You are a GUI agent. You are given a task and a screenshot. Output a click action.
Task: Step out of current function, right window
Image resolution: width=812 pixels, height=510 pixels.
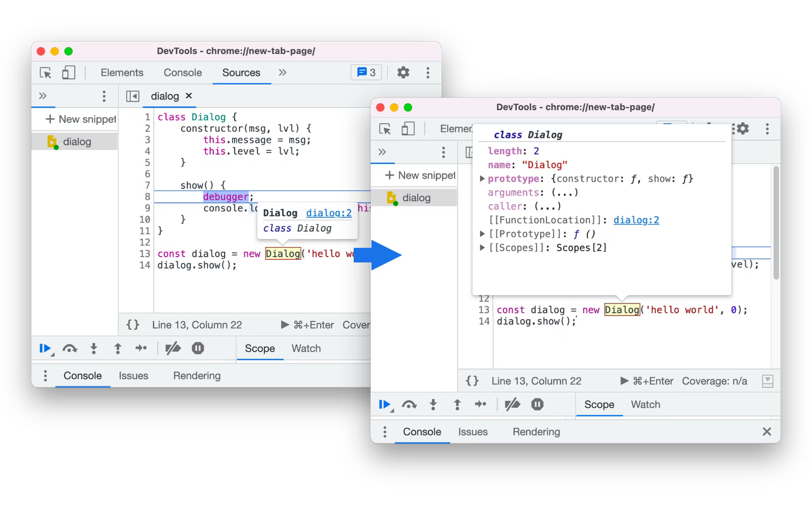[457, 405]
